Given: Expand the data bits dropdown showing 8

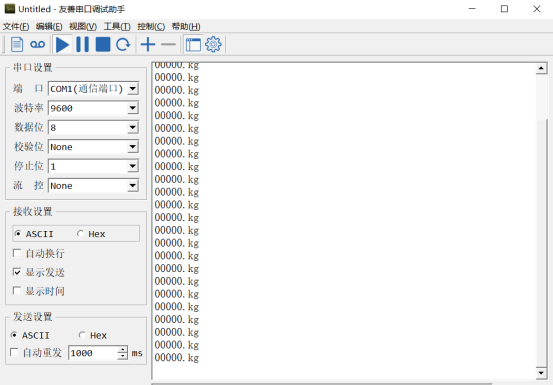Looking at the screenshot, I should (x=133, y=127).
